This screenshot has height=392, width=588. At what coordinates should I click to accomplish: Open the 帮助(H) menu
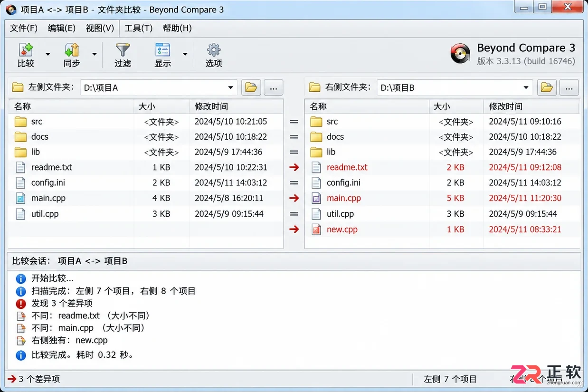[177, 28]
